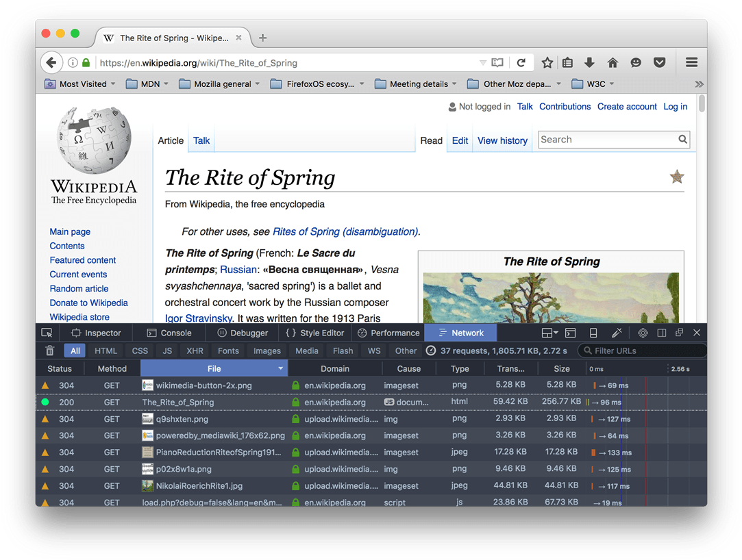Open devtools settings gear icon

(643, 333)
